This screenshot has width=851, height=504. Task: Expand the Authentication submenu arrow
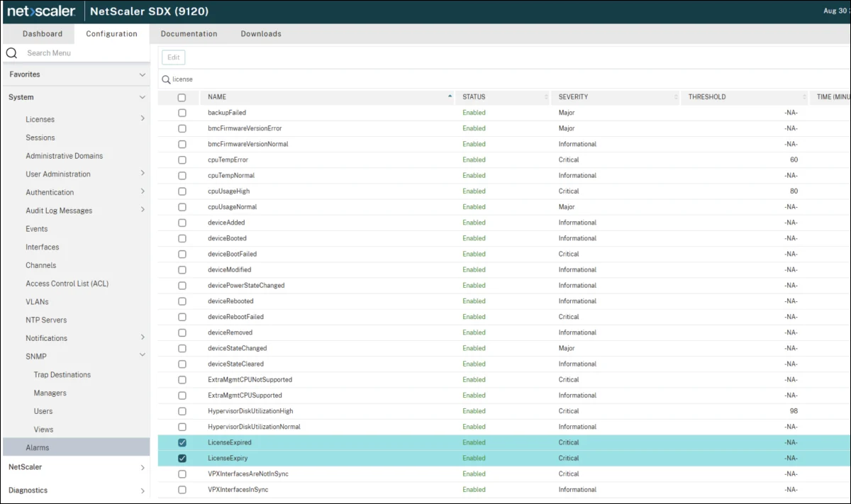(143, 191)
